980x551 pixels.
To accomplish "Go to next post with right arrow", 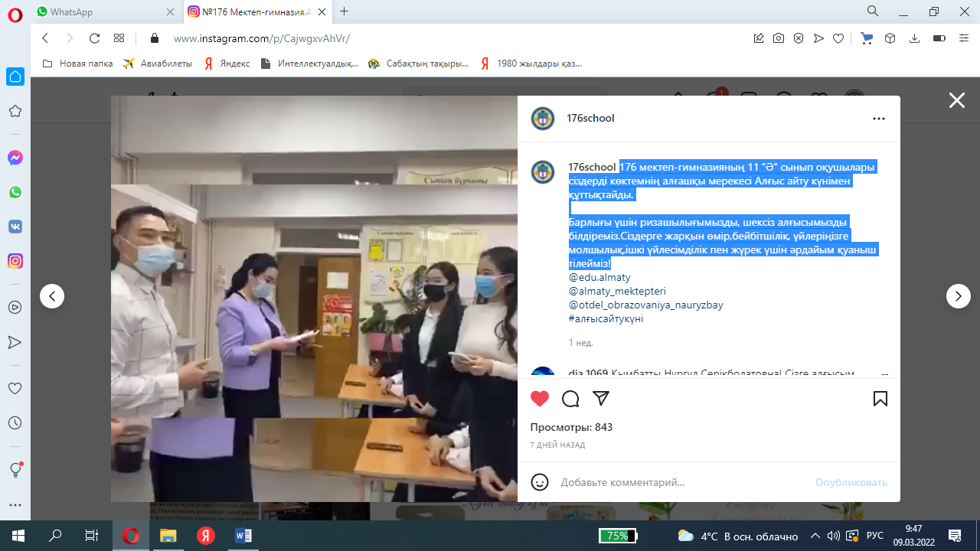I will pyautogui.click(x=958, y=296).
